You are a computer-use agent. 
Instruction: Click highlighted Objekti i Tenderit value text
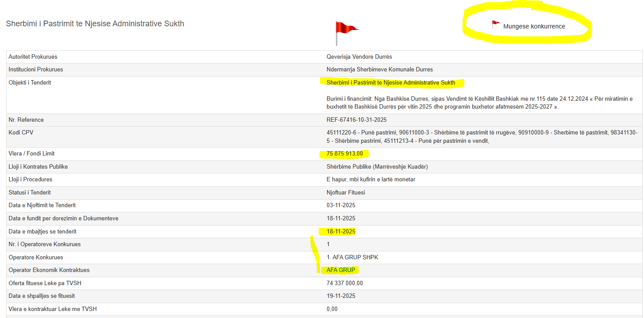click(391, 82)
